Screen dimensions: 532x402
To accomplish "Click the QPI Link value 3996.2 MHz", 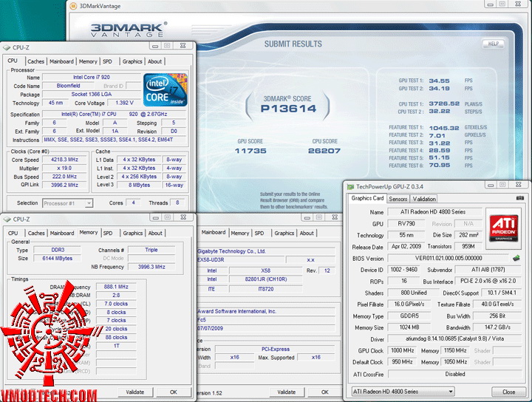I will click(x=64, y=185).
